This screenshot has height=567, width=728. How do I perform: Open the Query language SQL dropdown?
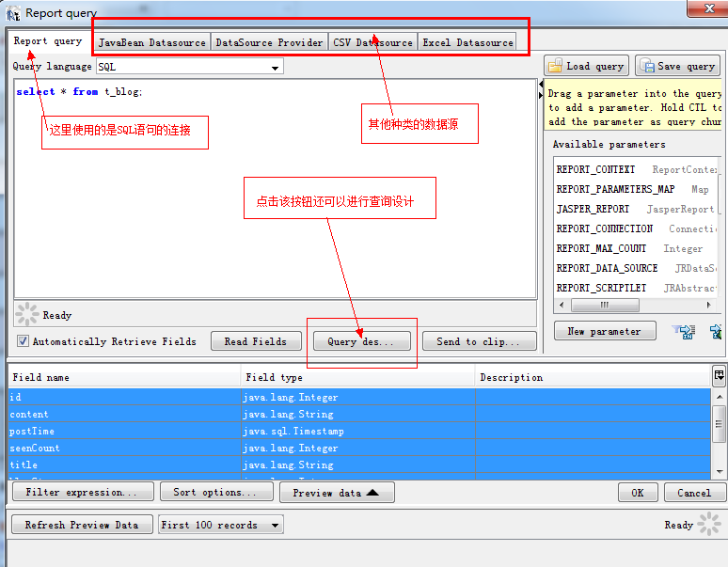(275, 68)
